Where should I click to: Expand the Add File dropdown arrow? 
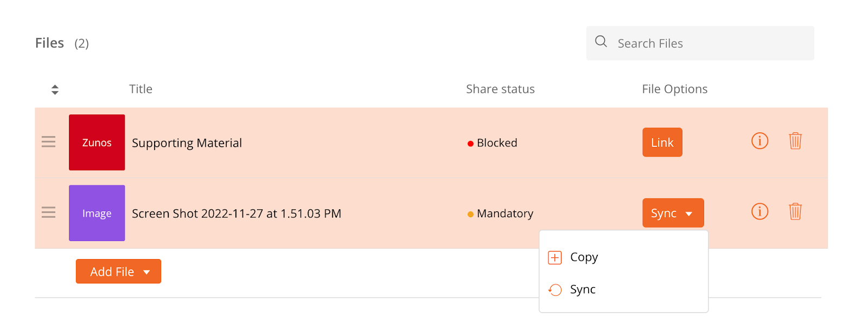coord(146,272)
